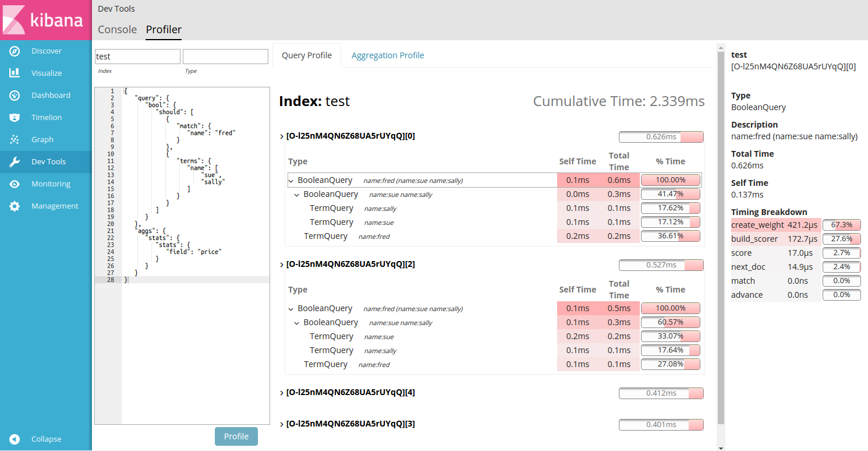Open the Graph application
This screenshot has height=451, width=868.
[13, 139]
